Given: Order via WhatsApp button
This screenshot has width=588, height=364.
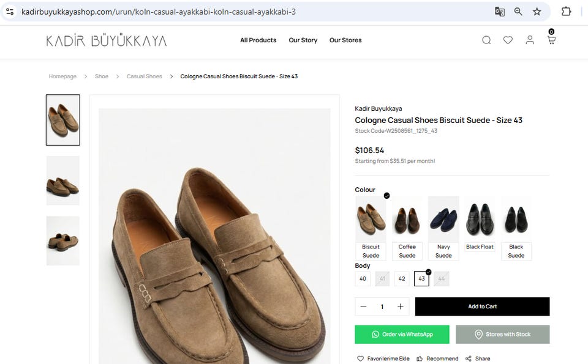Looking at the screenshot, I should pyautogui.click(x=402, y=335).
